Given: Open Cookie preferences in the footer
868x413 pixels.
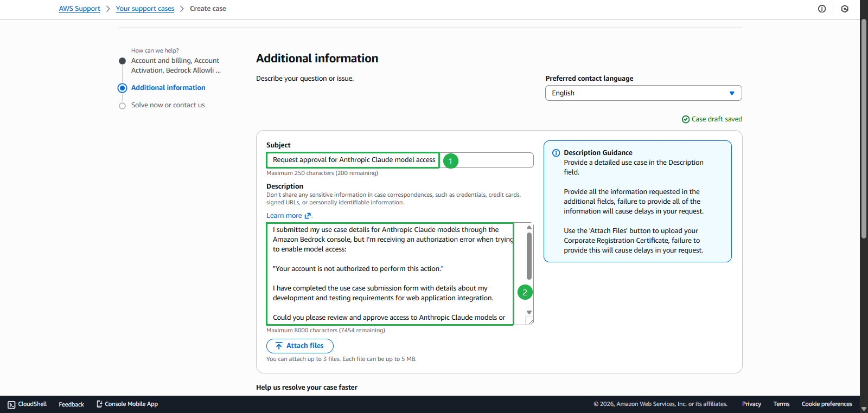Looking at the screenshot, I should point(826,404).
